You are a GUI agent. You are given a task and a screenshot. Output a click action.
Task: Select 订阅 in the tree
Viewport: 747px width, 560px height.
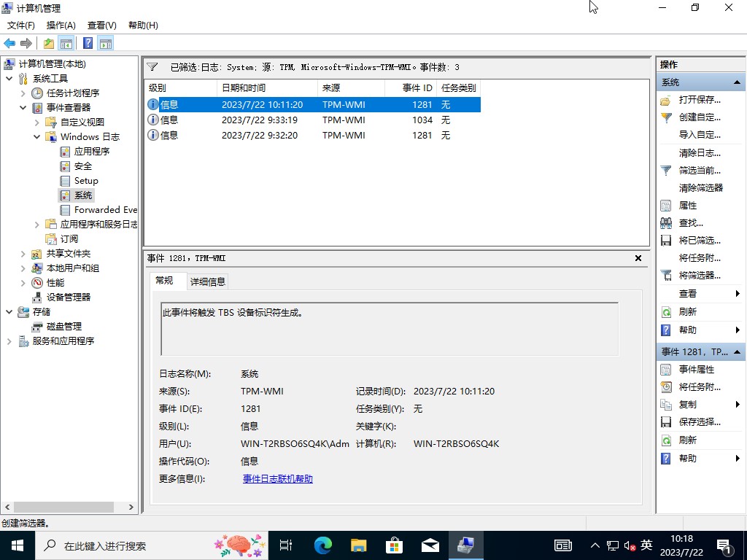point(69,239)
